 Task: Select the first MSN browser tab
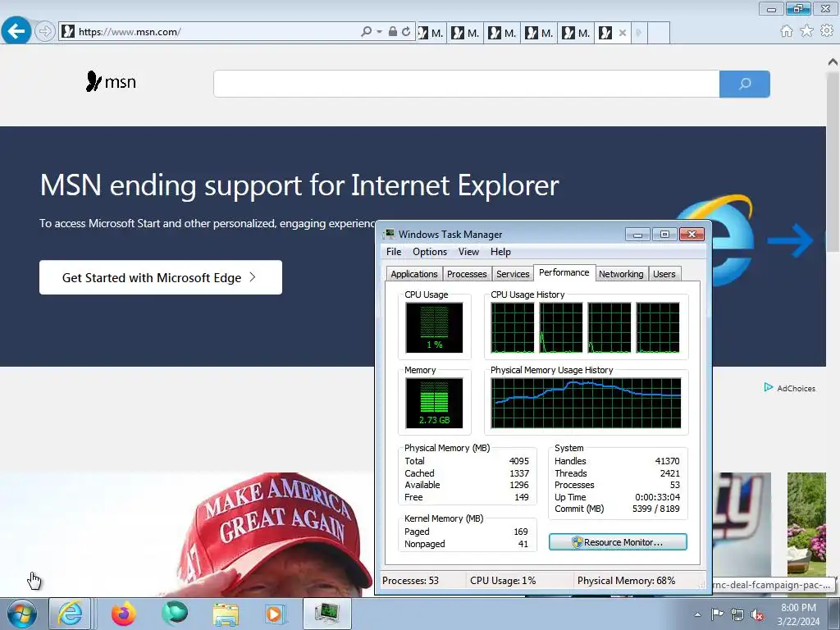pos(431,33)
